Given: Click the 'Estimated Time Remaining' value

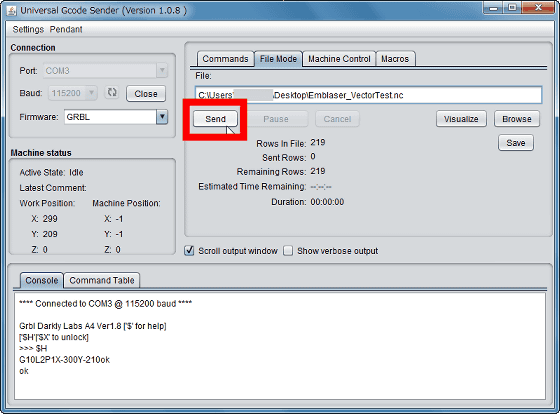Looking at the screenshot, I should click(321, 187).
